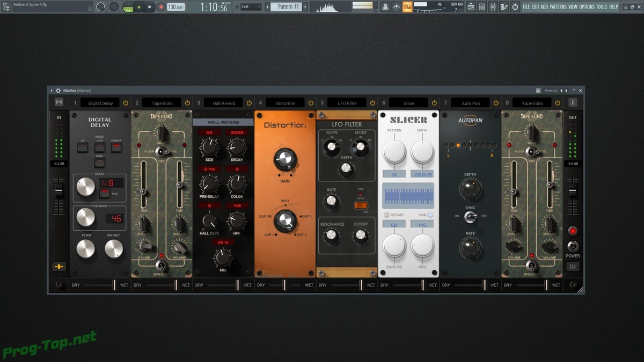Open slot 1 Digital Delay module selector
644x362 pixels.
[100, 103]
